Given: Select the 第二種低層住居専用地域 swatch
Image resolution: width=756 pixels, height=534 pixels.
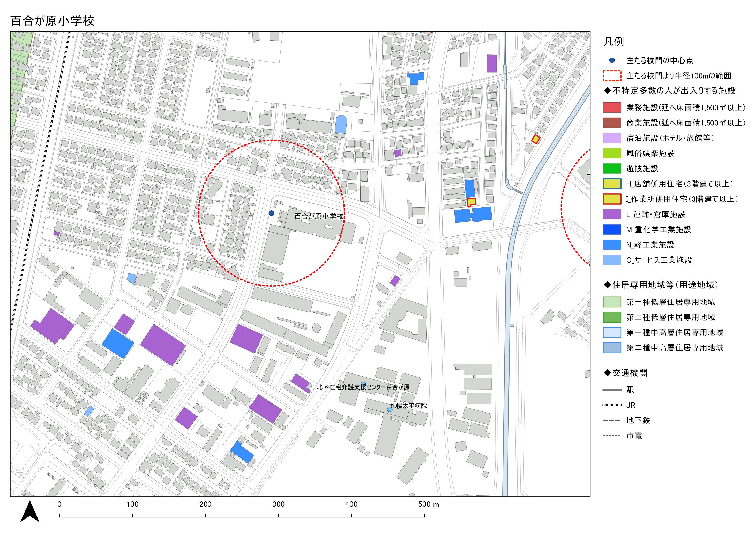Looking at the screenshot, I should 612,317.
